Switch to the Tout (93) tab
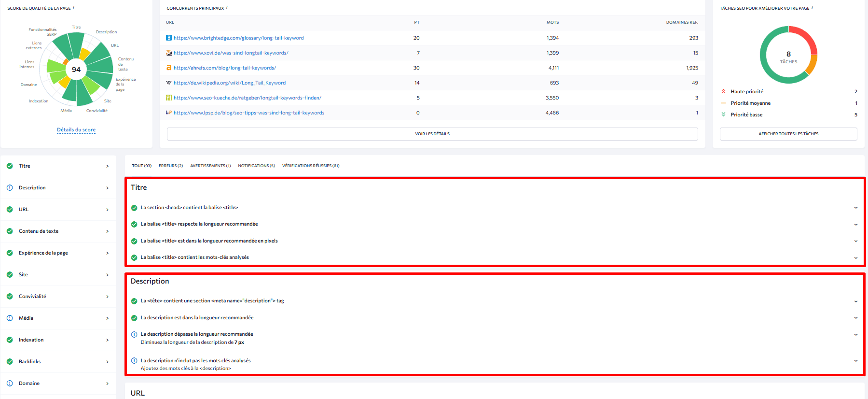This screenshot has width=868, height=399. point(141,166)
